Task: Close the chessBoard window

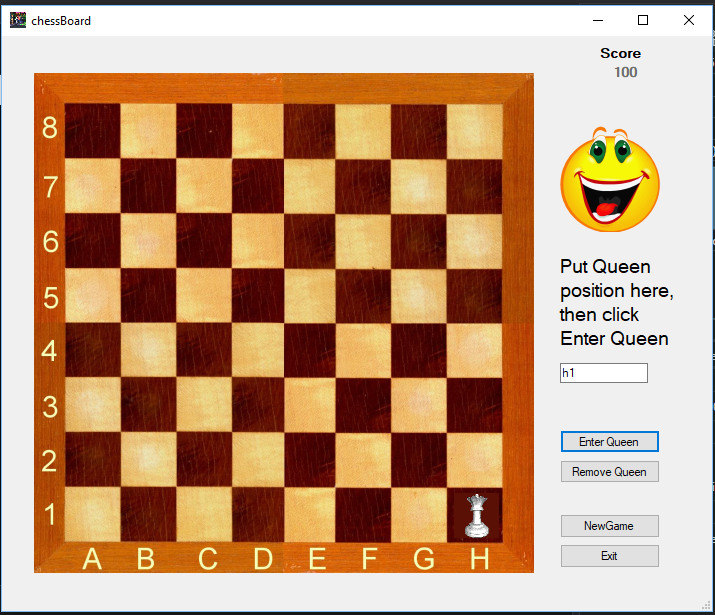Action: pos(689,20)
